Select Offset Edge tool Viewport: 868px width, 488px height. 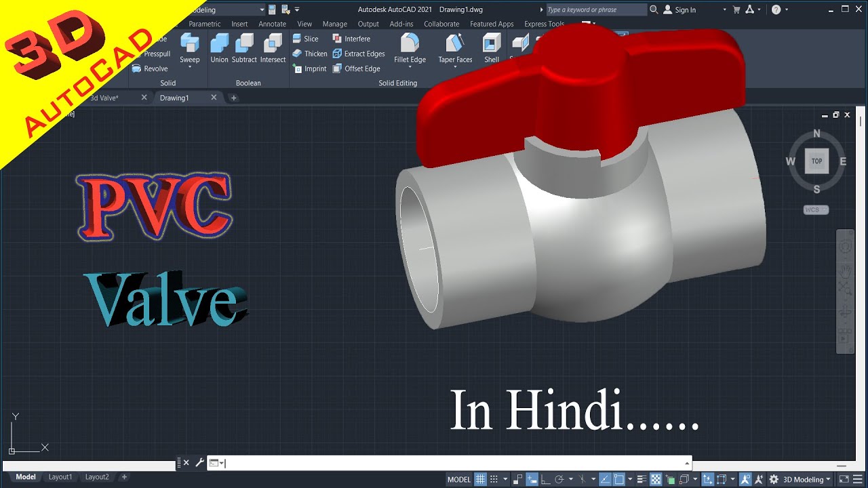[356, 68]
